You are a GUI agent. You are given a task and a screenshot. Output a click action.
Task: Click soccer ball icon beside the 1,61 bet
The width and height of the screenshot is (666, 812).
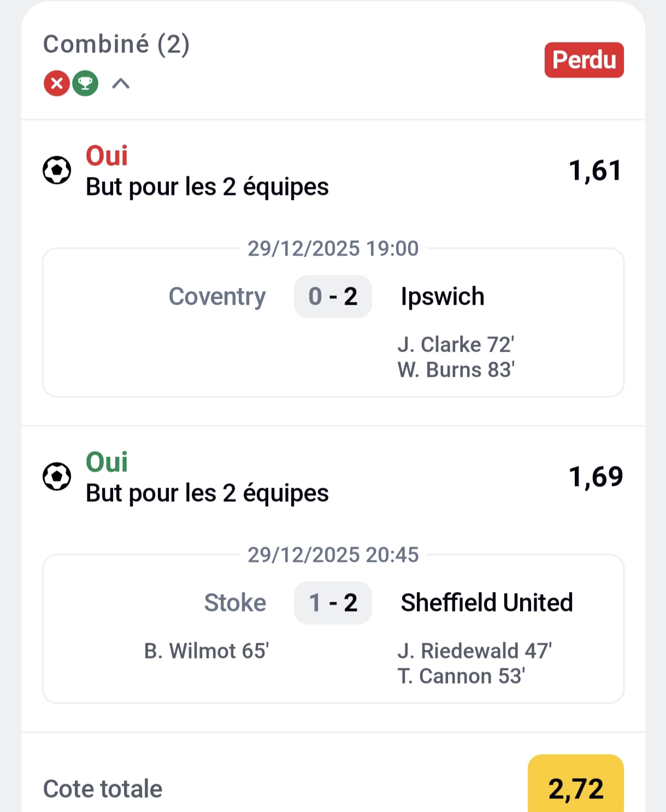pos(57,170)
